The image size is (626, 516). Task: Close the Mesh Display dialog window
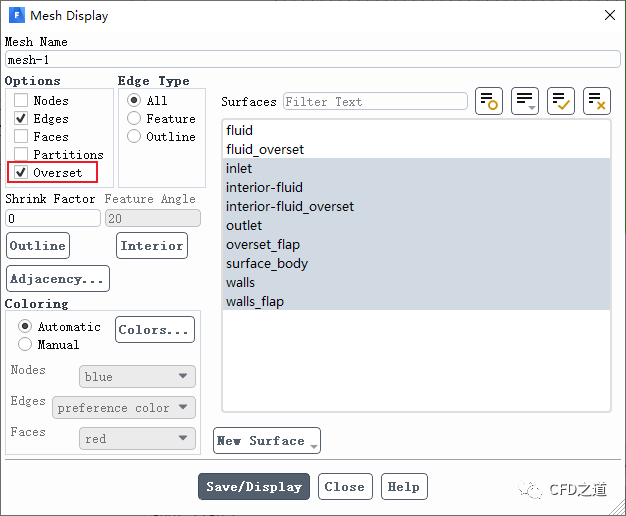click(x=609, y=15)
